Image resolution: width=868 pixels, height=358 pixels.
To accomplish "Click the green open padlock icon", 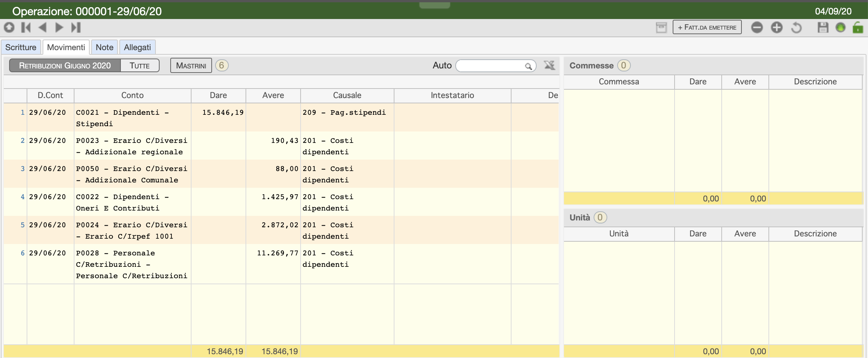I will (x=858, y=27).
